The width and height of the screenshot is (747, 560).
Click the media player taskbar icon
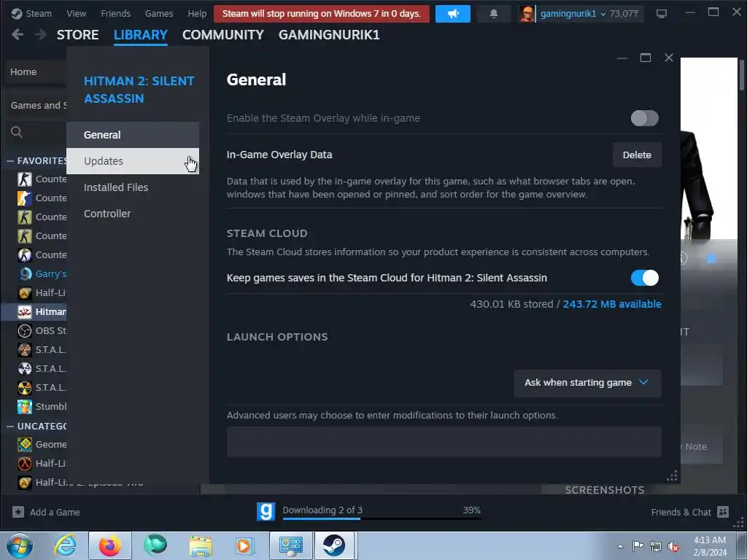(x=245, y=545)
